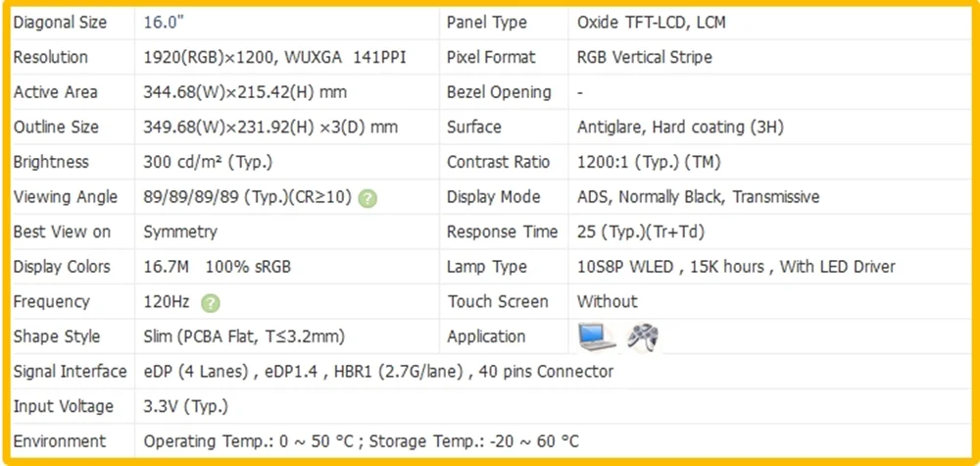Click the Antiglare surface description

pyautogui.click(x=680, y=128)
